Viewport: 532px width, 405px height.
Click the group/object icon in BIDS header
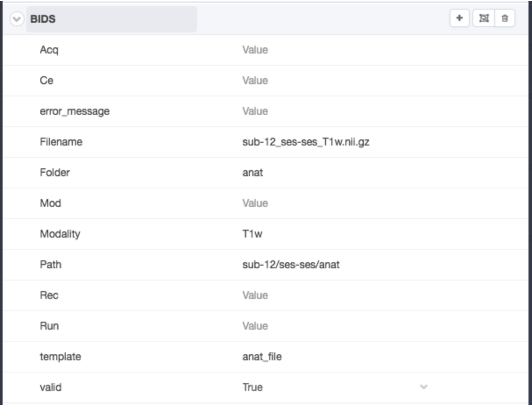(x=483, y=18)
